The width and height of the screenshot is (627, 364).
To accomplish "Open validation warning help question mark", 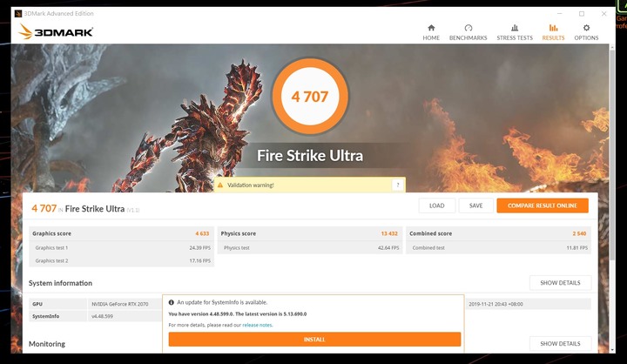I will click(397, 185).
